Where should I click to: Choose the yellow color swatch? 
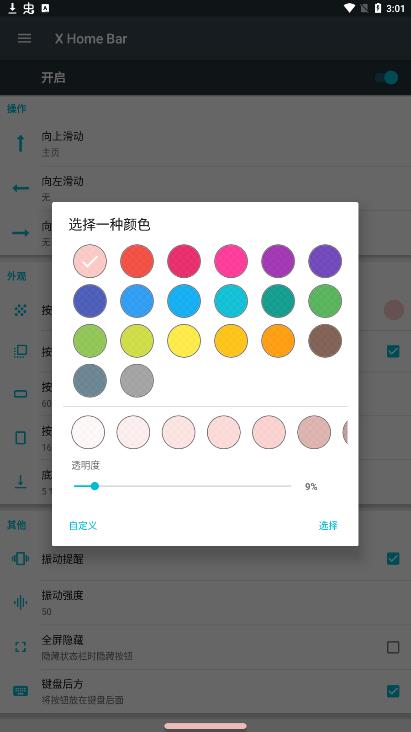(x=184, y=341)
